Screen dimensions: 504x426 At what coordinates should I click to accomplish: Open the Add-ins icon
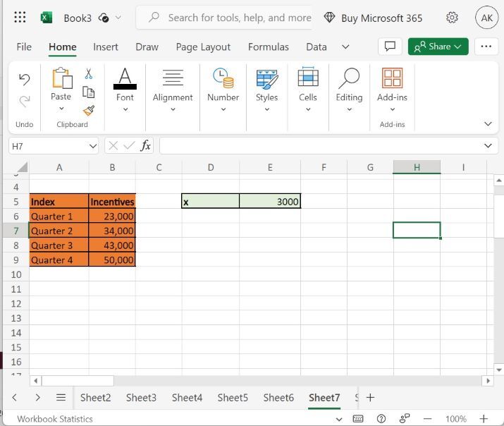(x=392, y=78)
